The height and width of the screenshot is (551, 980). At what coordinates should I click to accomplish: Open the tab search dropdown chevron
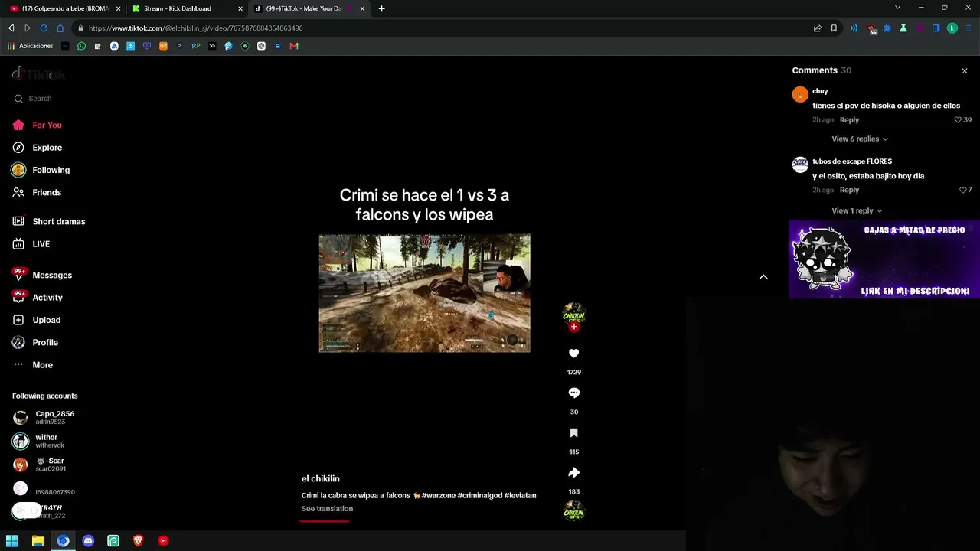(x=897, y=8)
